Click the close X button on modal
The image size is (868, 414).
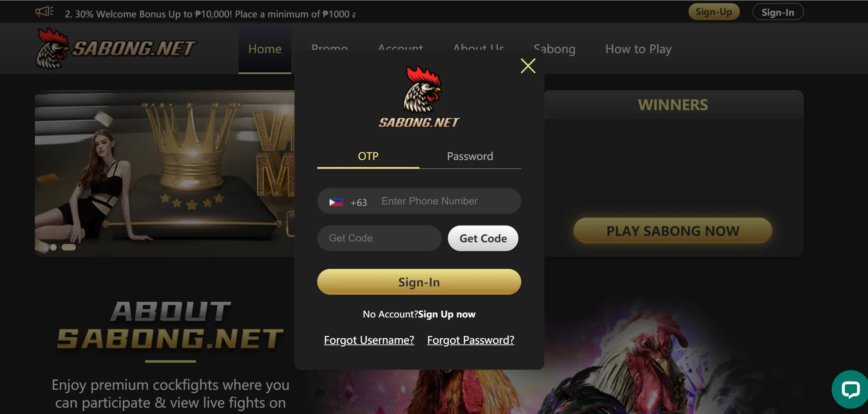[529, 66]
